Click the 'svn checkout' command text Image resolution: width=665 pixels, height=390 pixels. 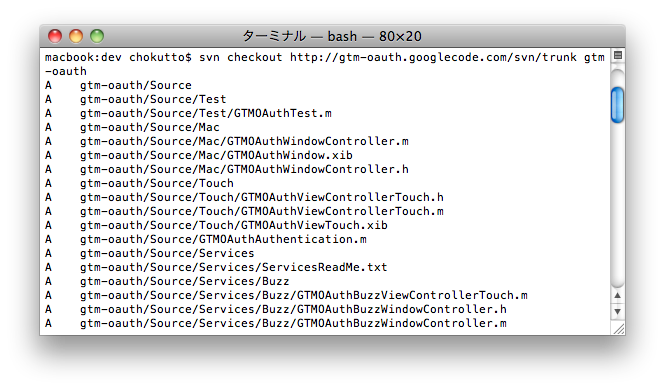tap(241, 57)
